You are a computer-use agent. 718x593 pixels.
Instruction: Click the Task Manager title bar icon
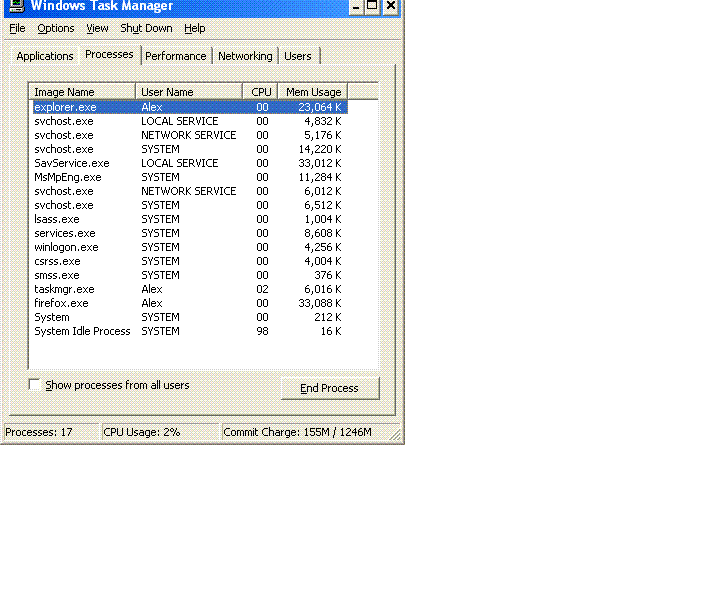click(15, 5)
